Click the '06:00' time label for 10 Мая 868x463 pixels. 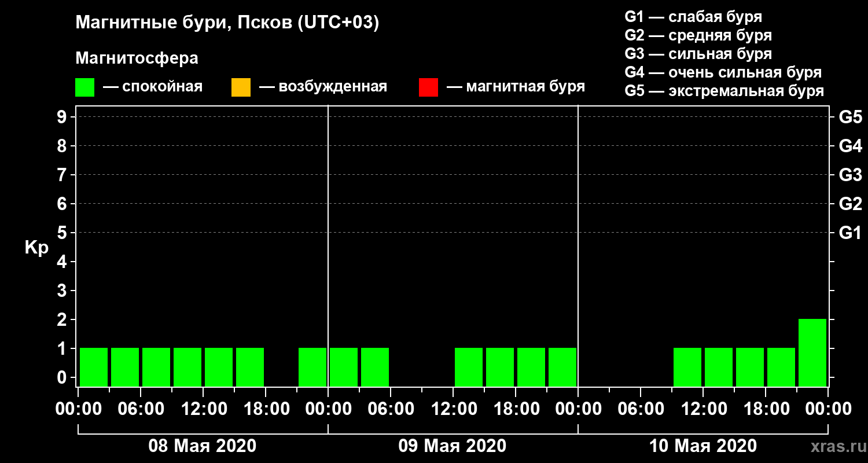pos(640,409)
